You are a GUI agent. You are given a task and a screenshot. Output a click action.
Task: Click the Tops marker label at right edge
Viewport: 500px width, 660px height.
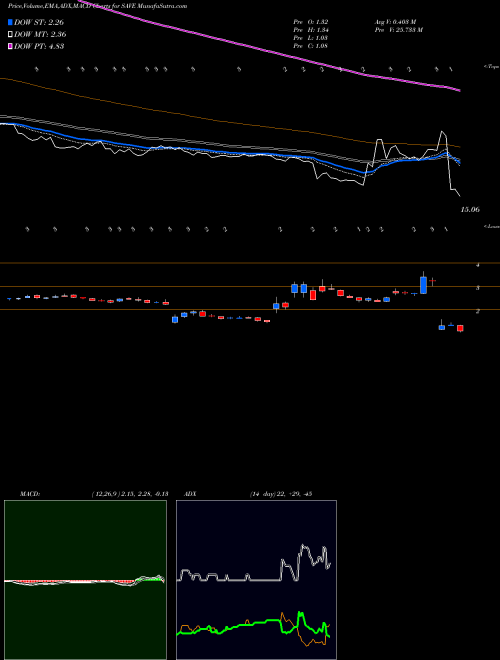pos(491,67)
